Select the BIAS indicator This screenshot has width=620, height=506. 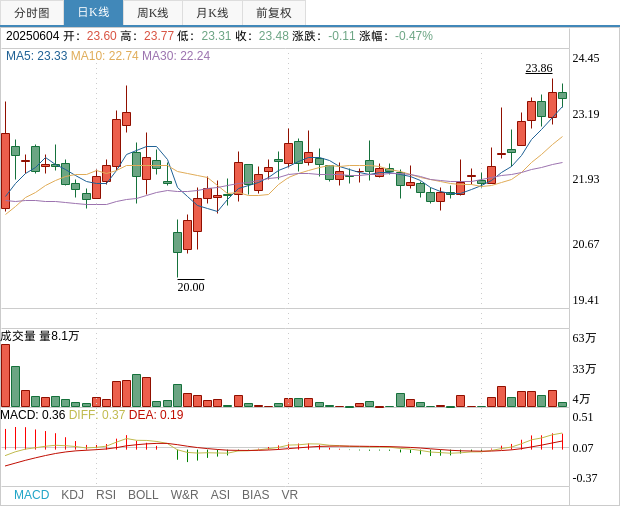(255, 495)
